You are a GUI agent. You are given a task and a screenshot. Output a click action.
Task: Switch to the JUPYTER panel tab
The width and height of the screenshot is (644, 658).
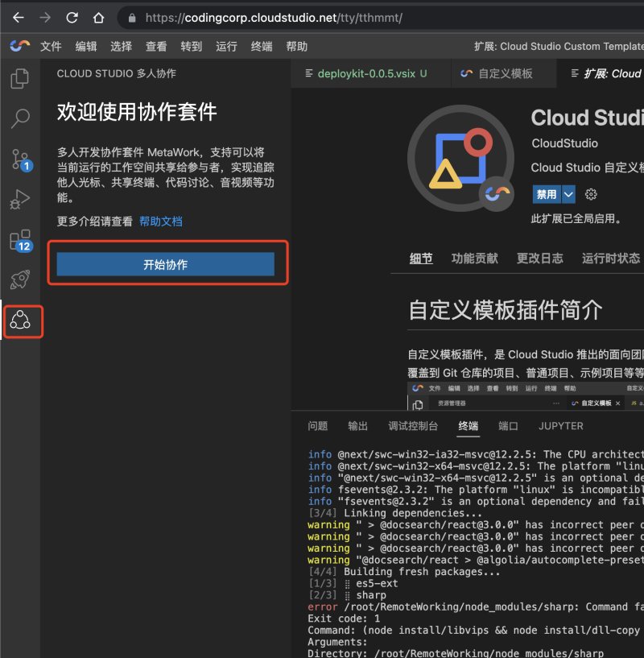coord(560,426)
